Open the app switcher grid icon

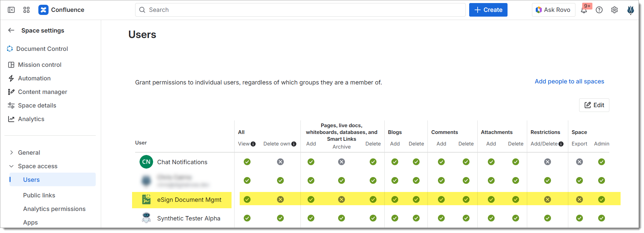tap(26, 10)
